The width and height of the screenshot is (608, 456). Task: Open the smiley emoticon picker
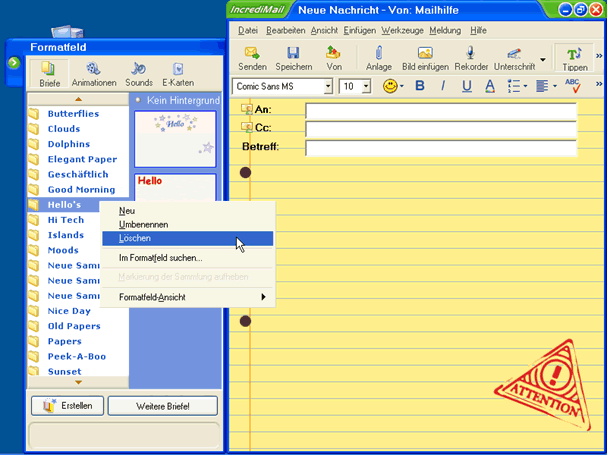point(390,86)
